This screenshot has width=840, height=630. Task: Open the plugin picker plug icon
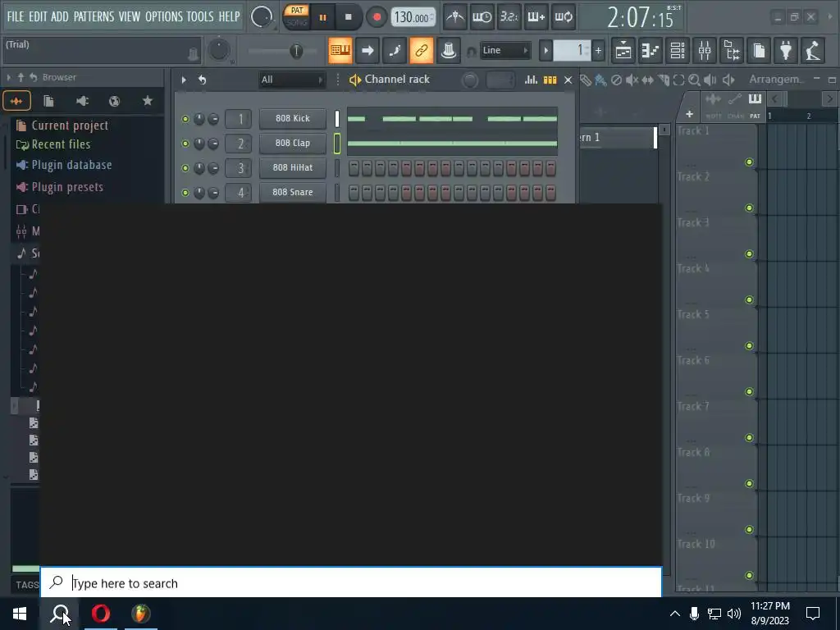786,50
